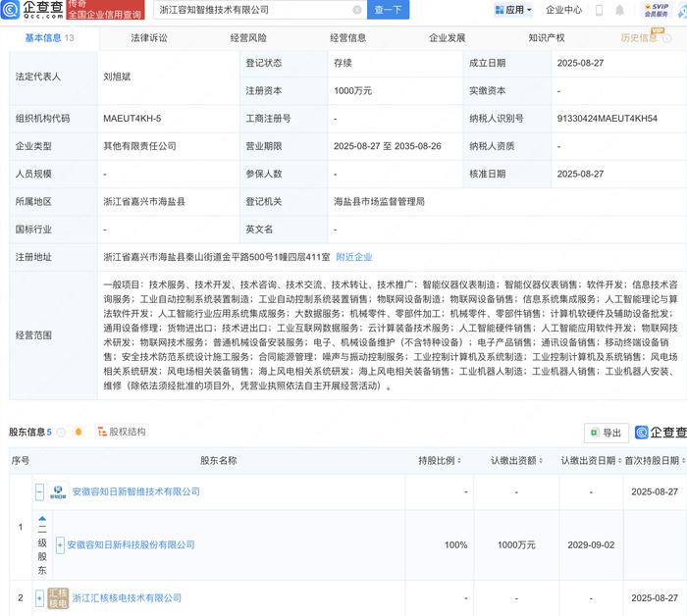Click the 其他有限责任公司 company type value
Image resolution: width=687 pixels, height=616 pixels.
[x=139, y=146]
